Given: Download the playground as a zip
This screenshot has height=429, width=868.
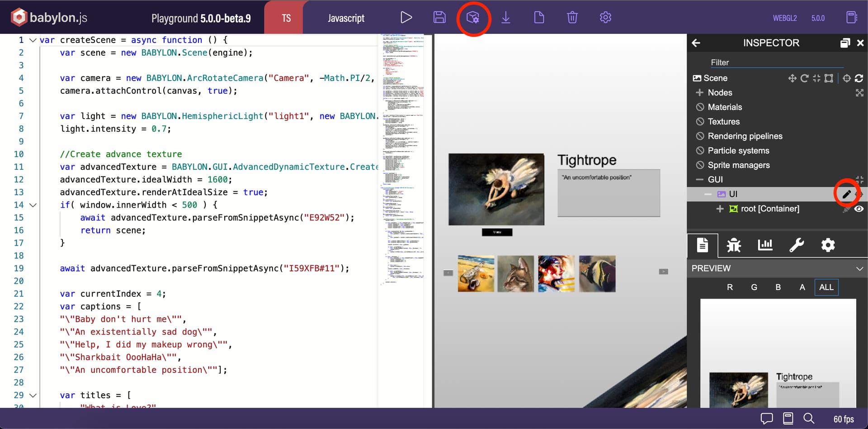Looking at the screenshot, I should tap(506, 17).
